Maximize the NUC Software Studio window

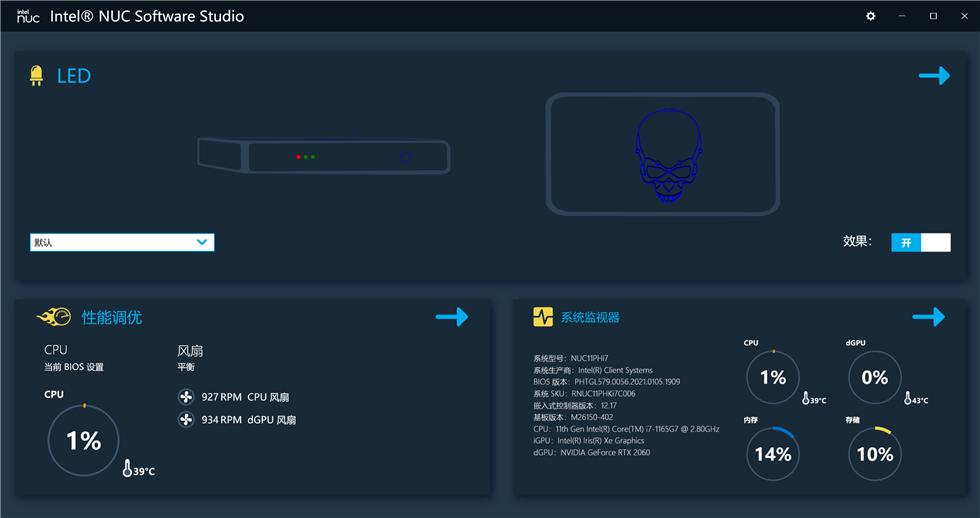[933, 16]
